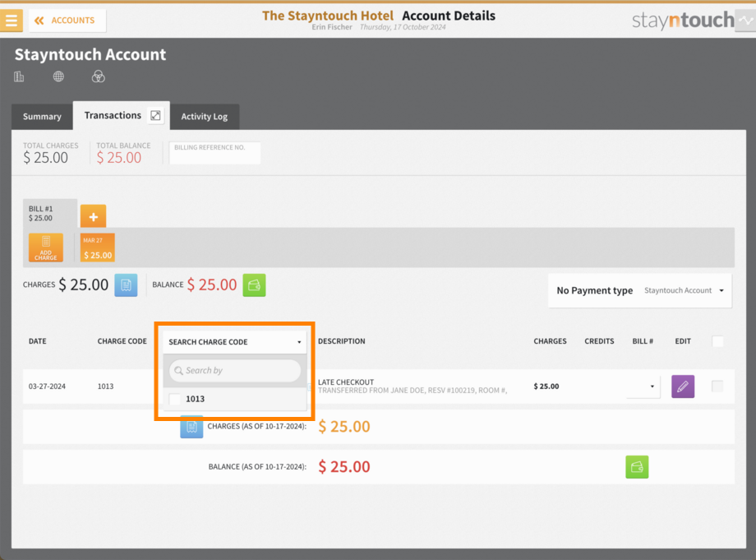The image size is (756, 560).
Task: Select the Mar 27 $25.00 date tile
Action: click(98, 248)
